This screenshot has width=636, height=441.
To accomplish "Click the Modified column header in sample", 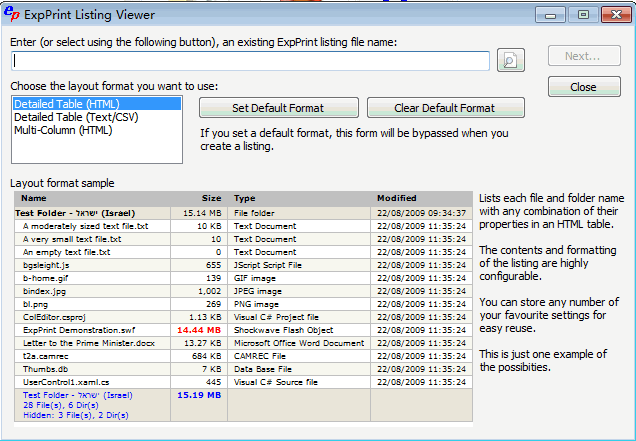I will (x=397, y=198).
